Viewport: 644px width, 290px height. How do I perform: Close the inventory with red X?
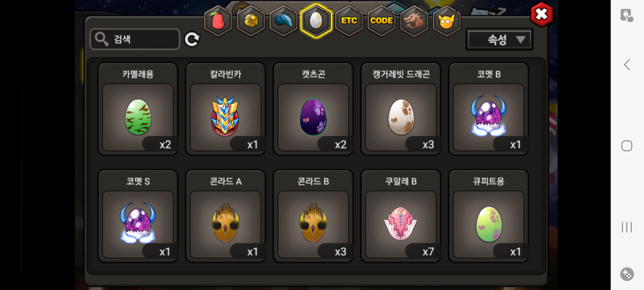coord(541,14)
